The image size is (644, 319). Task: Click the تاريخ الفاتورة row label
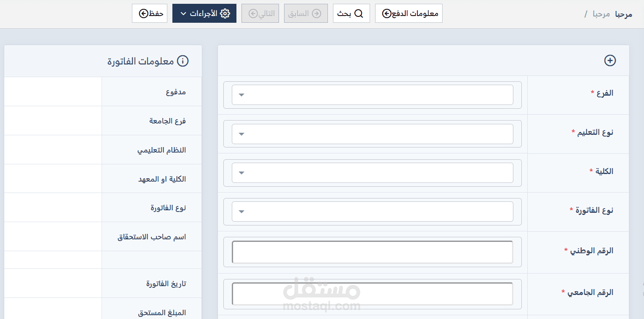click(166, 284)
